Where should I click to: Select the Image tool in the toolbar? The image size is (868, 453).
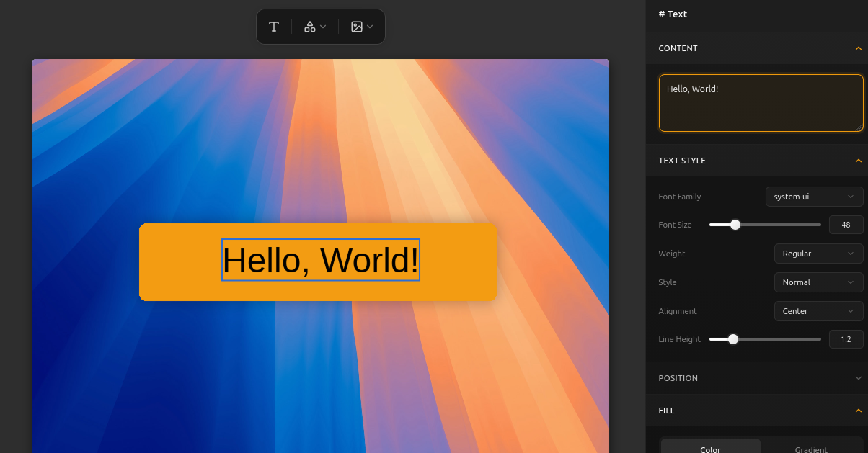pos(356,27)
